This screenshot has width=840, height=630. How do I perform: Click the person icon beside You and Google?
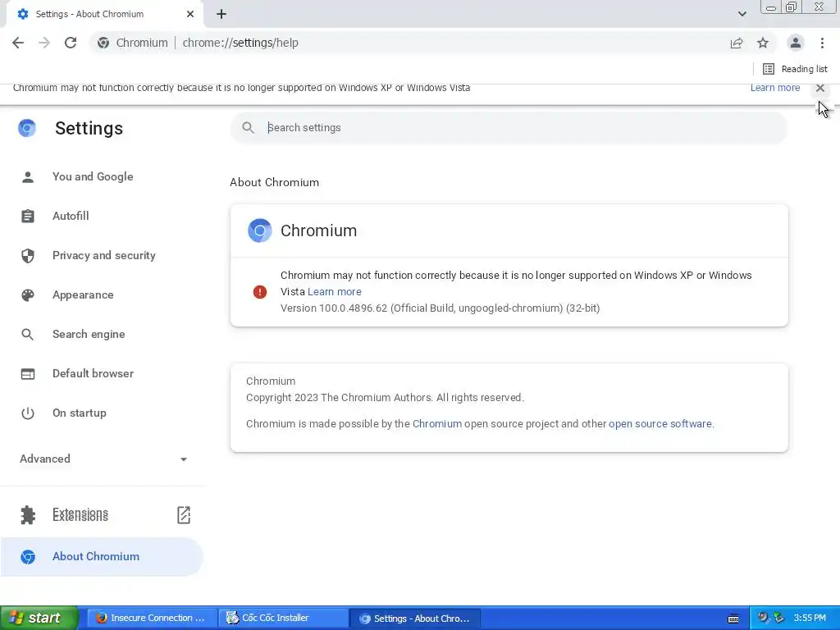point(28,177)
